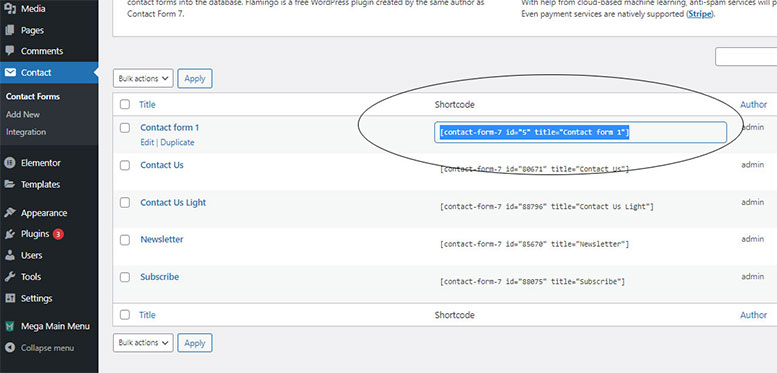Click the Contact envelope icon

pos(10,72)
